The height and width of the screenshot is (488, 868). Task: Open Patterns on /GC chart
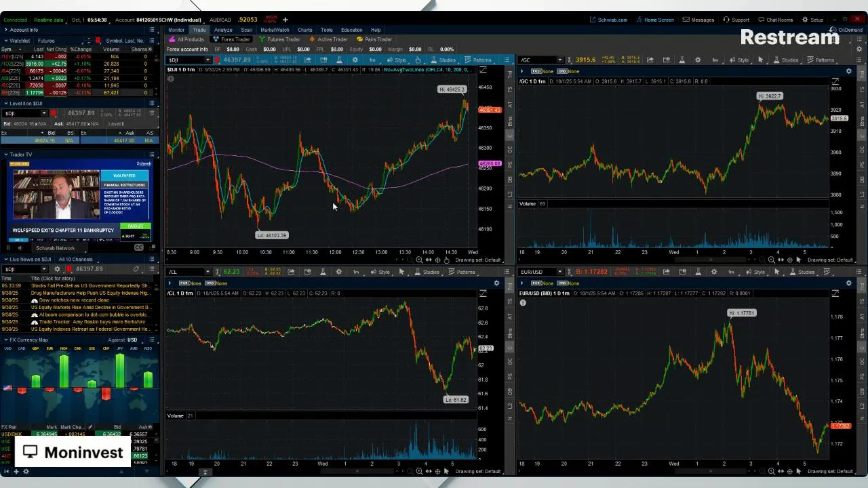[x=821, y=60]
